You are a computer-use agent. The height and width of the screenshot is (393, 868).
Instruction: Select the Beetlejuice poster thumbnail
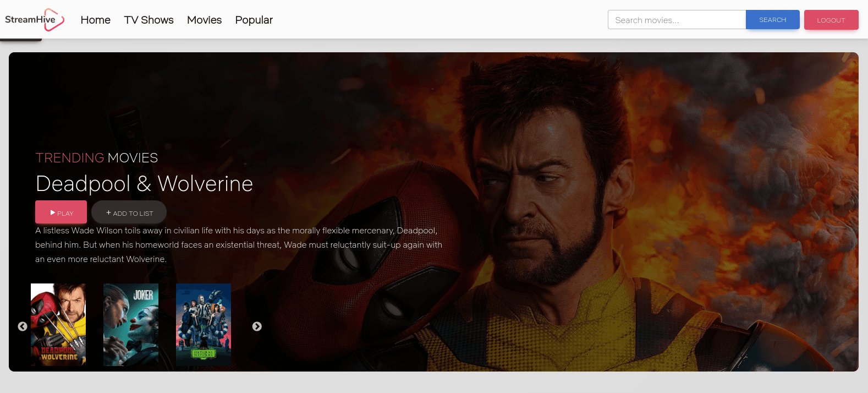[x=204, y=325]
